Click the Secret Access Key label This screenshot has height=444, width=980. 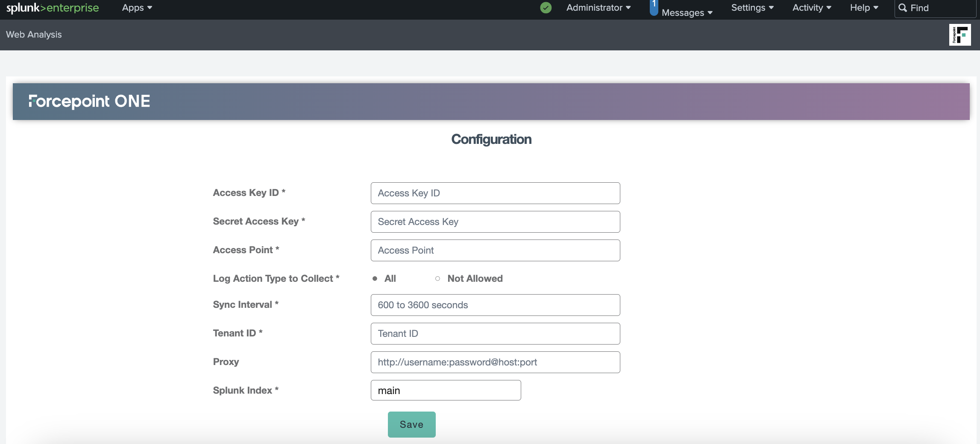tap(259, 221)
